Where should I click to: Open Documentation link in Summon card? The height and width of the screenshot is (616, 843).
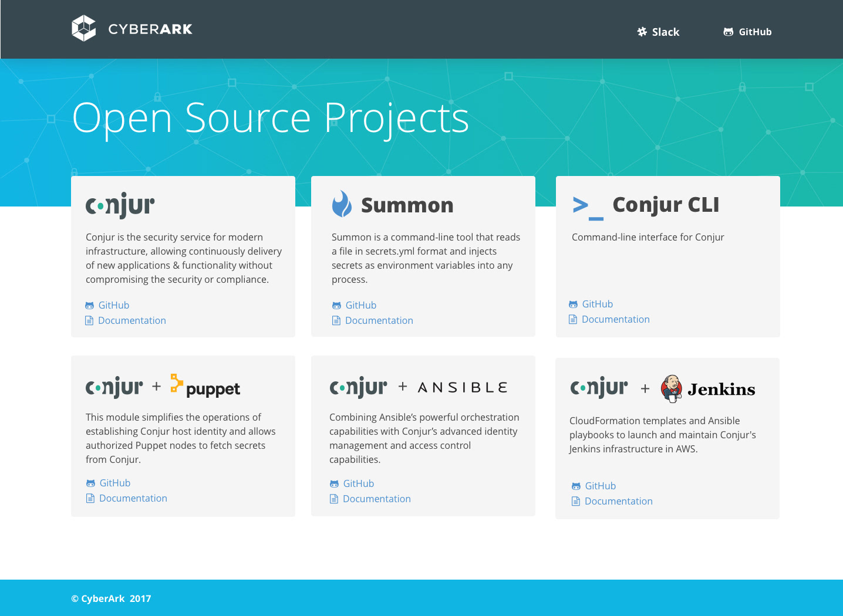(379, 320)
